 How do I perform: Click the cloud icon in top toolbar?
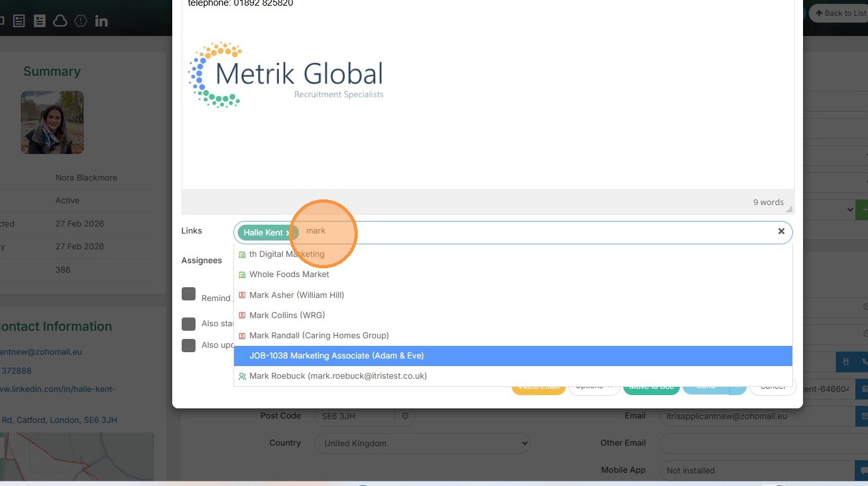pos(60,21)
